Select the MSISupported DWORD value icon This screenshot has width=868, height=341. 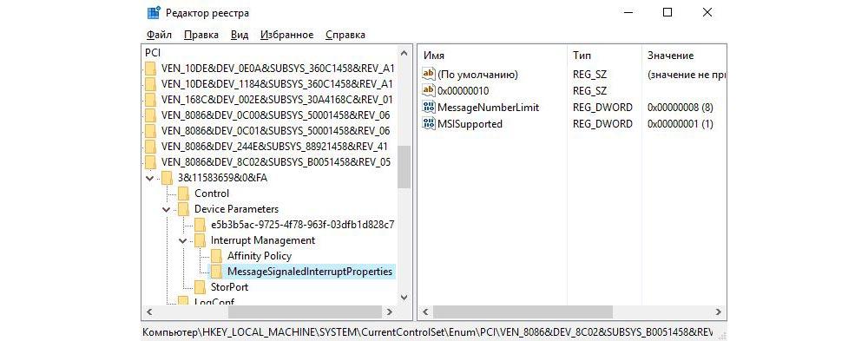[429, 123]
